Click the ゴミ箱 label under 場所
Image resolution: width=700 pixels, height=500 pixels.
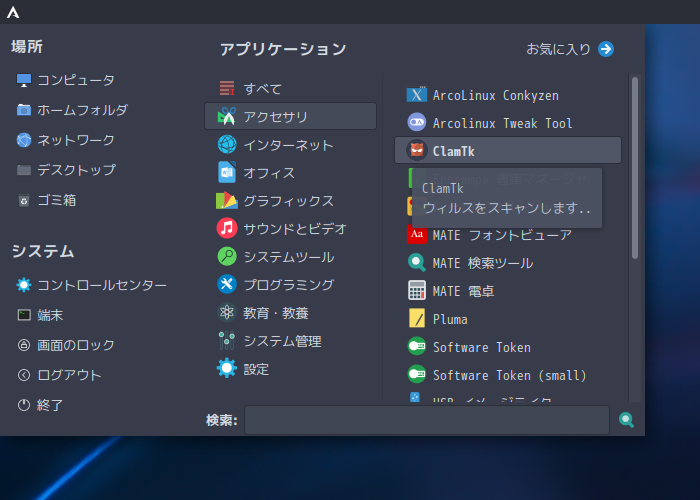[57, 200]
